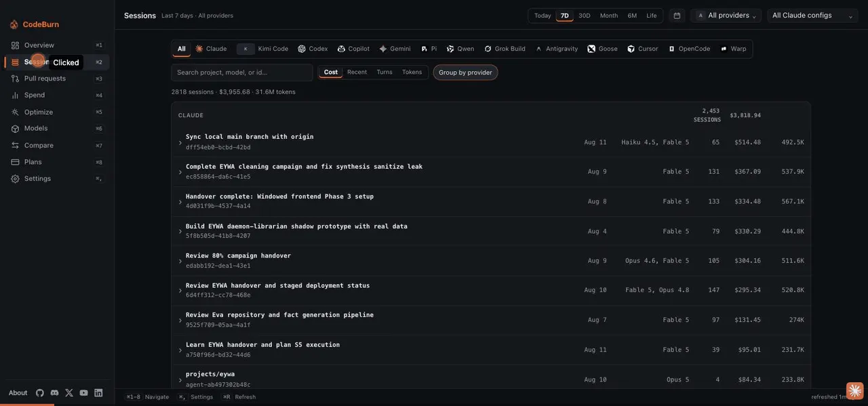Filter sessions by Gemini provider
Screen dimensions: 868x406
[x=395, y=49]
